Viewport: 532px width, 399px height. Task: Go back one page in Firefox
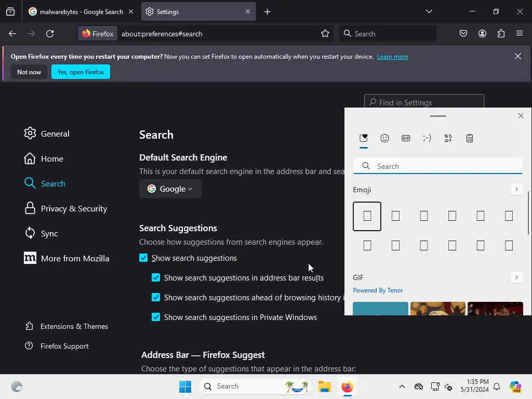coord(12,34)
